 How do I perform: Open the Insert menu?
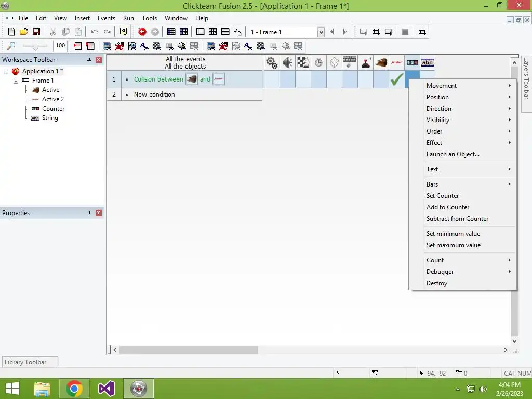click(82, 18)
